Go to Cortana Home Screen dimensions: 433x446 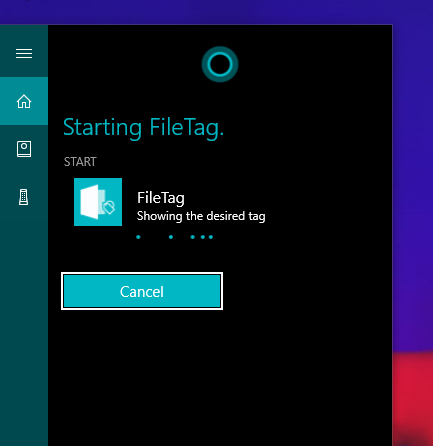pyautogui.click(x=24, y=101)
